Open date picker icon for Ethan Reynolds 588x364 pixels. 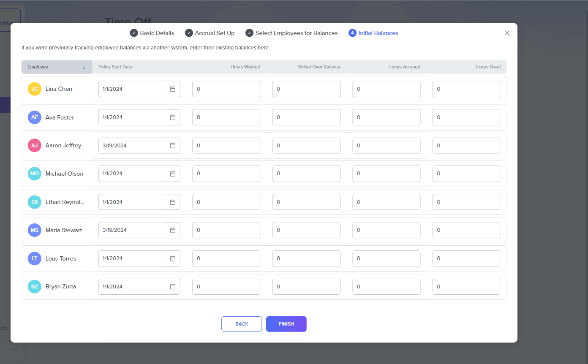(172, 202)
